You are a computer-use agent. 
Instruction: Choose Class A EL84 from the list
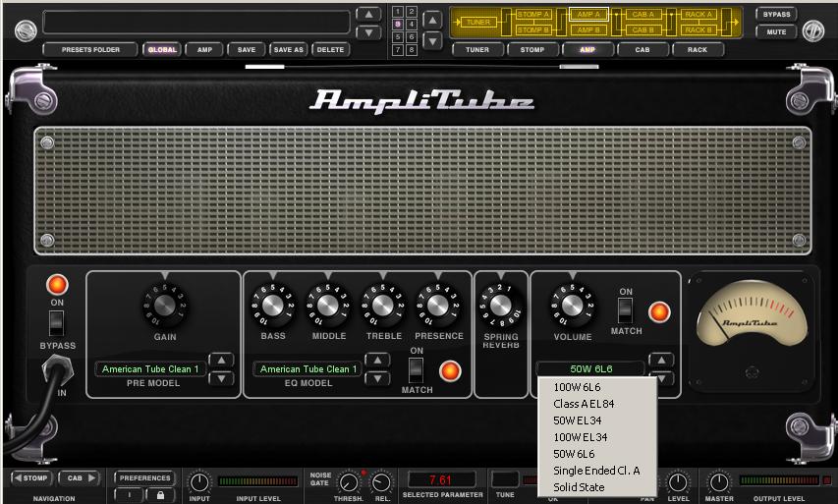pyautogui.click(x=584, y=404)
